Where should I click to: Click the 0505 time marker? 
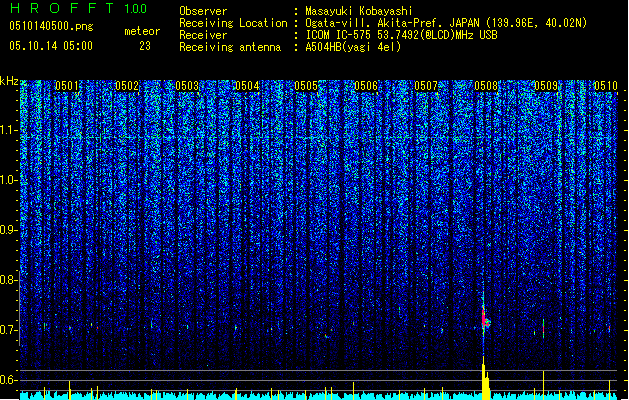click(x=306, y=86)
